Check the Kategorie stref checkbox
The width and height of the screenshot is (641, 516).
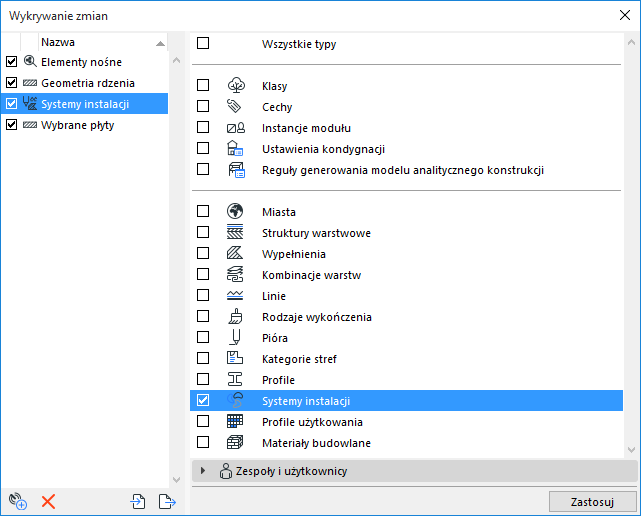point(203,358)
